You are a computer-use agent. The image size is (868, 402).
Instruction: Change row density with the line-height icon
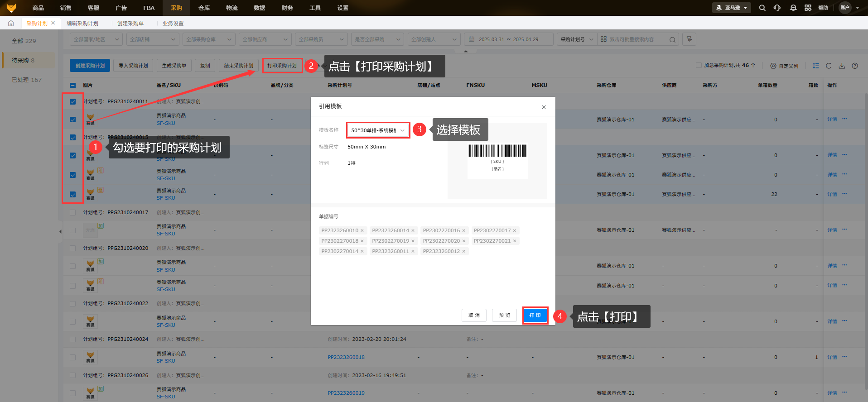tap(816, 66)
